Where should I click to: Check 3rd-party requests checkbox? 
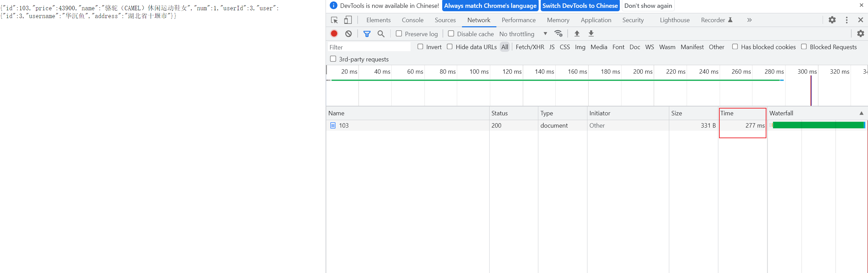click(x=333, y=59)
